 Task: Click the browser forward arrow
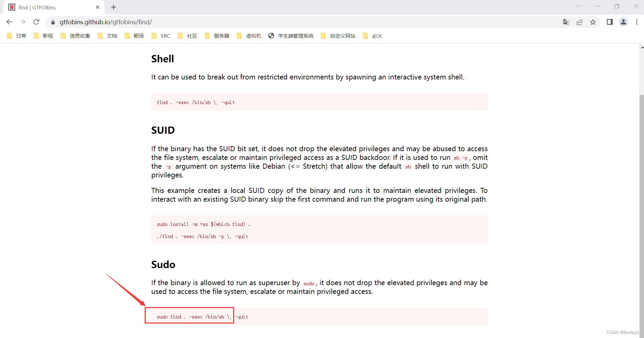23,22
